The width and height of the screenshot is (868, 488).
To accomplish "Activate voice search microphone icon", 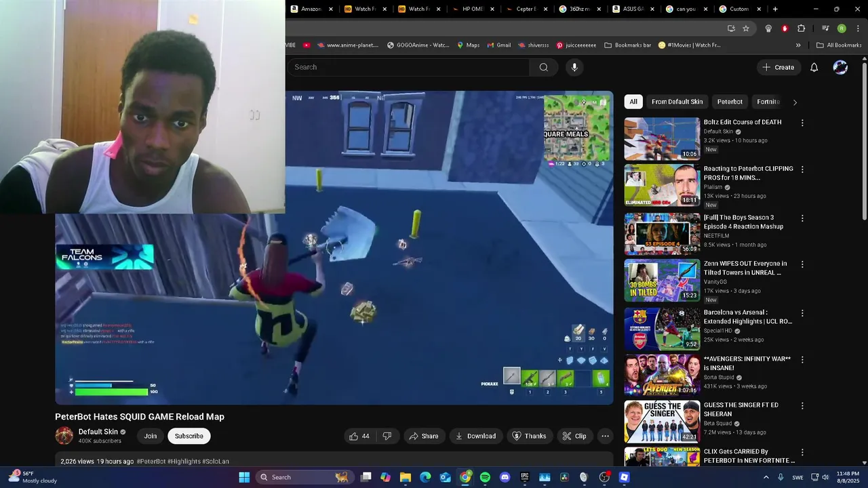I will point(574,67).
